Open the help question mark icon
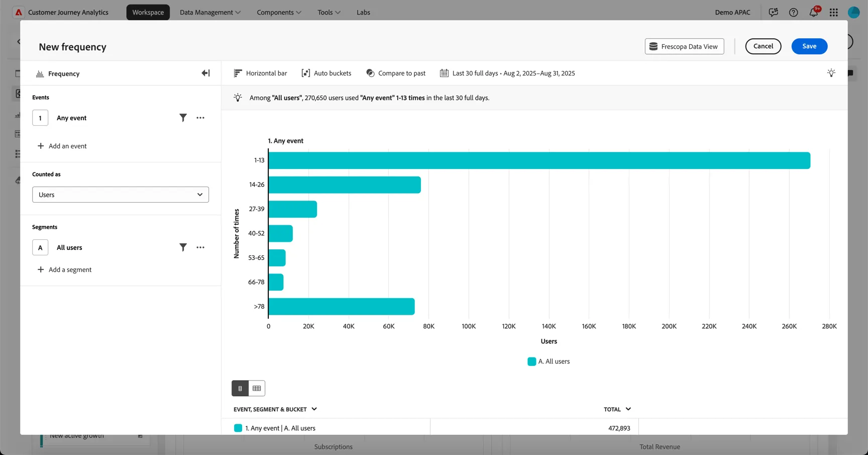This screenshot has width=868, height=455. point(794,12)
